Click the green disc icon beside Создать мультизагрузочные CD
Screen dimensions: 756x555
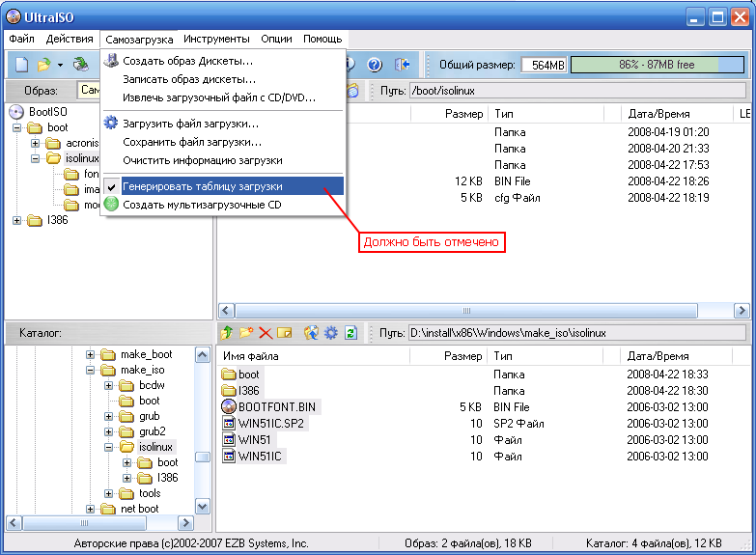111,204
